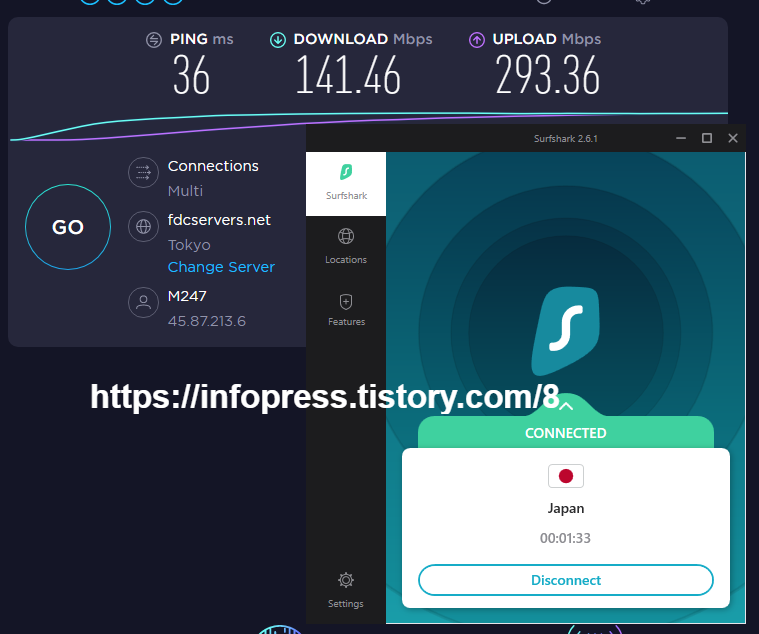Expand the CONNECTED panel chevron
The image size is (759, 634).
566,407
